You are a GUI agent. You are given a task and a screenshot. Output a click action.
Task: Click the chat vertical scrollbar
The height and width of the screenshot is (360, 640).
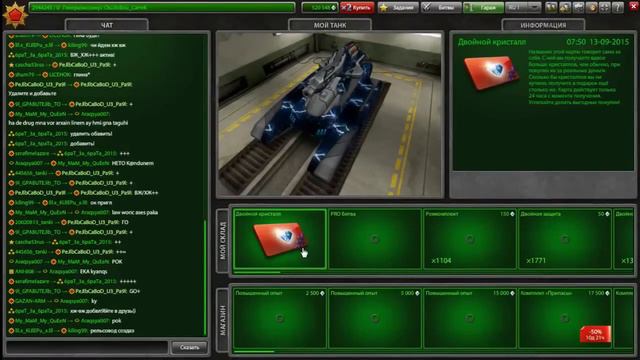coord(205,278)
